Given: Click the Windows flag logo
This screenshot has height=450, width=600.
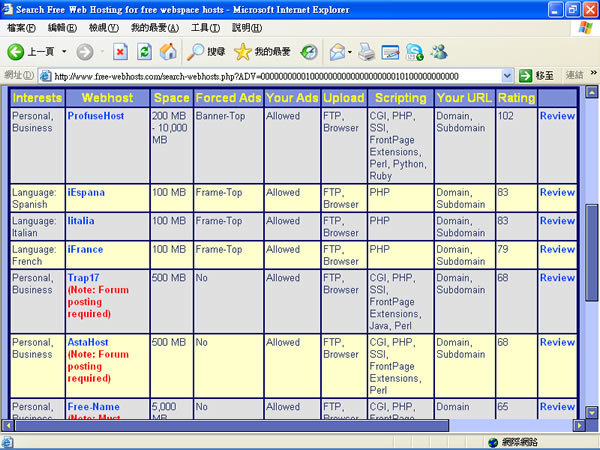Looking at the screenshot, I should click(585, 28).
